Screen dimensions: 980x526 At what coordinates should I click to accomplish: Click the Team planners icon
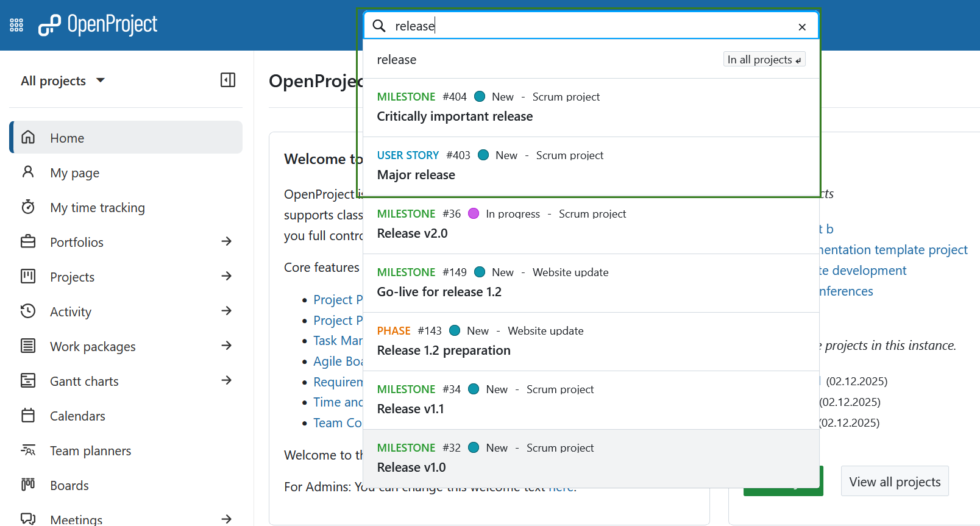[28, 450]
